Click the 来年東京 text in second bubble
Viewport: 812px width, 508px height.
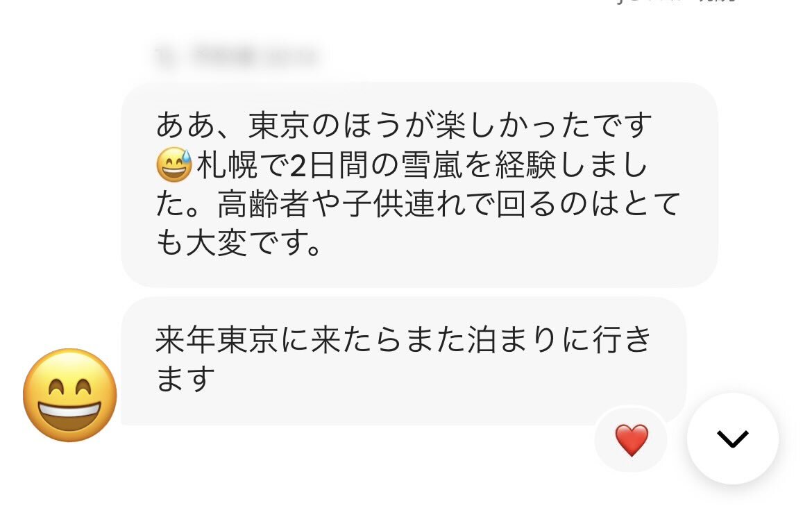point(217,339)
